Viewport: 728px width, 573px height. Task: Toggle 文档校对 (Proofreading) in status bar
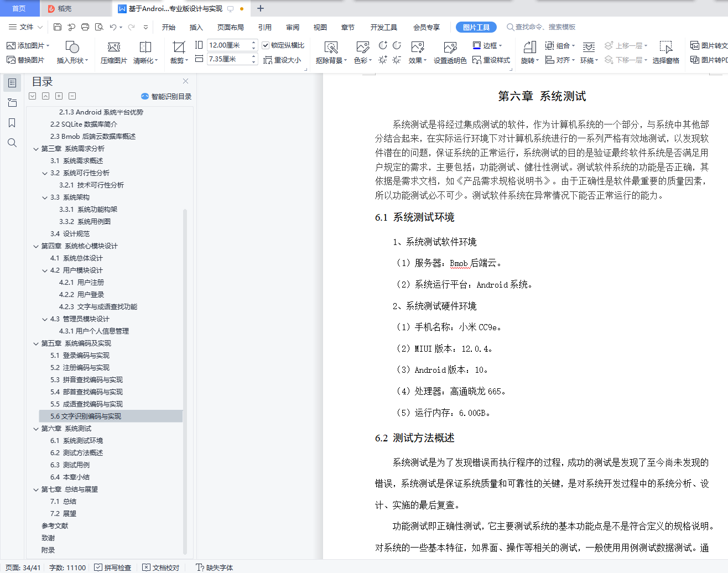[161, 567]
